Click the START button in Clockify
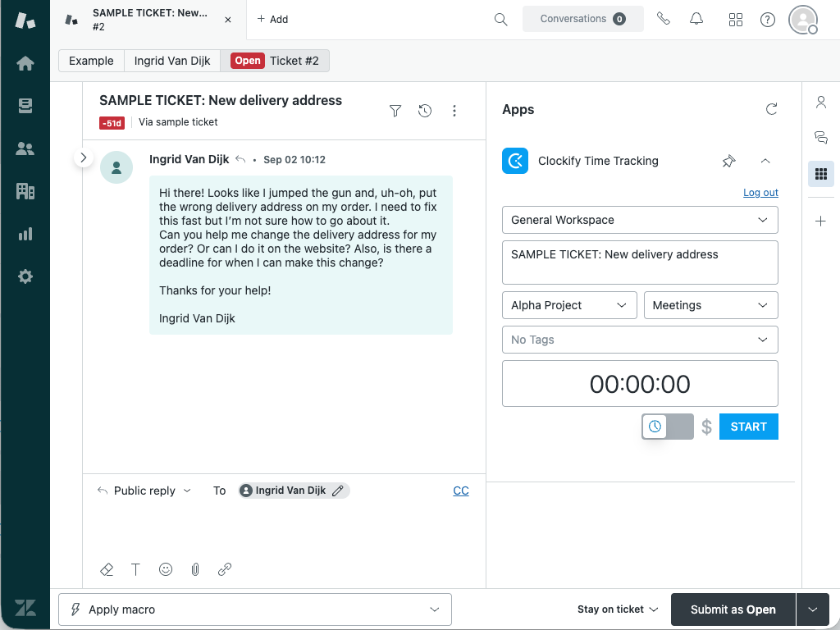Image resolution: width=840 pixels, height=630 pixels. tap(748, 426)
